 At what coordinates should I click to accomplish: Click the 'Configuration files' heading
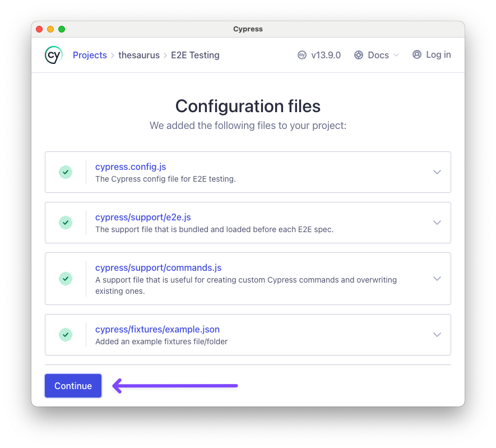(x=248, y=106)
